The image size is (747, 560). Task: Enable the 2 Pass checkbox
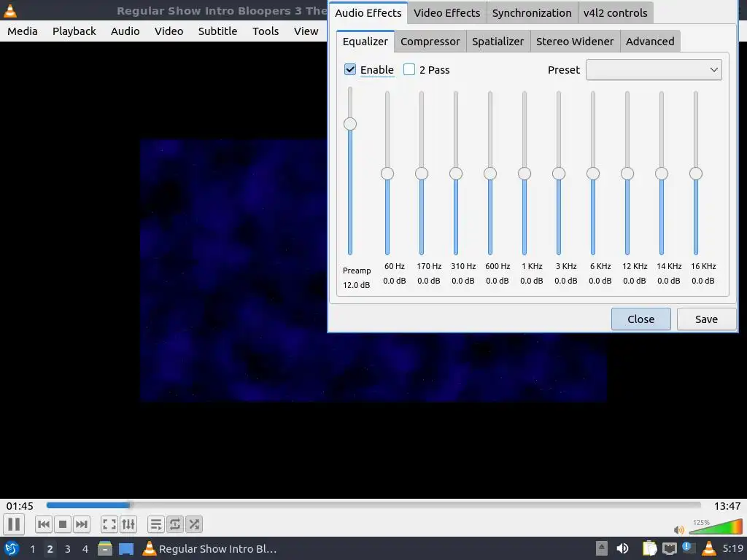pyautogui.click(x=409, y=69)
